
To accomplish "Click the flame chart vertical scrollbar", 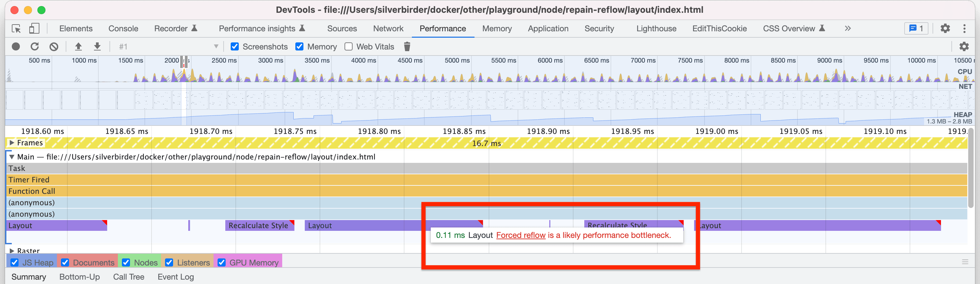I will [x=971, y=168].
